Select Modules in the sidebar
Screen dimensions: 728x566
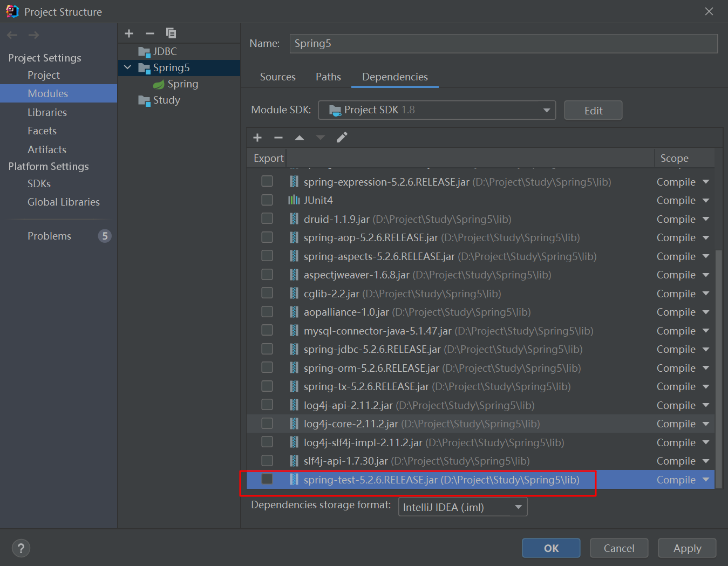pyautogui.click(x=58, y=93)
